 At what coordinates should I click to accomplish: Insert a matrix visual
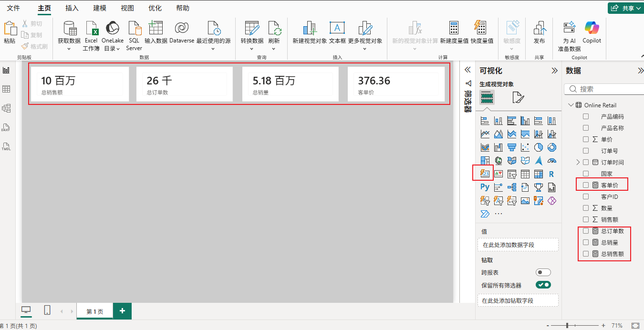[x=539, y=174]
